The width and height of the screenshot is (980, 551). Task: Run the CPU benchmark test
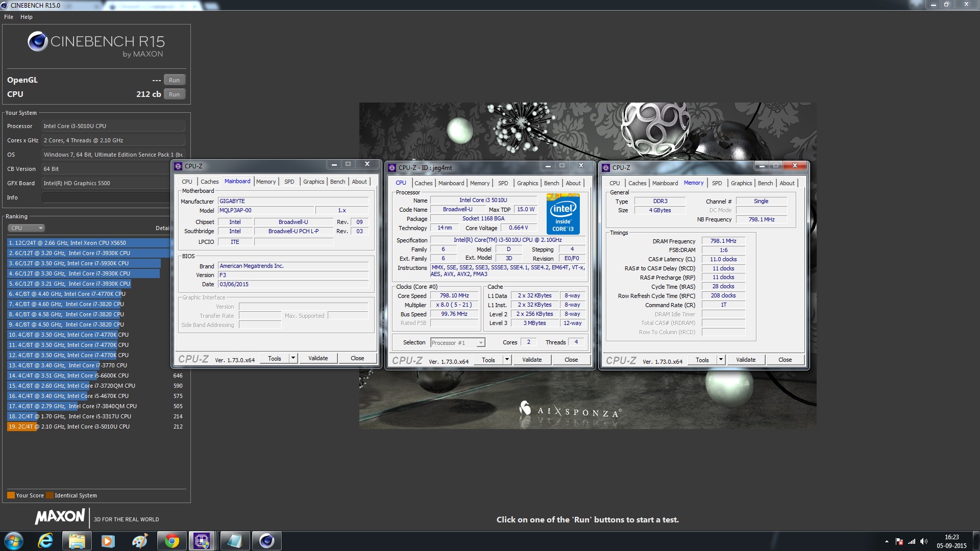click(174, 94)
